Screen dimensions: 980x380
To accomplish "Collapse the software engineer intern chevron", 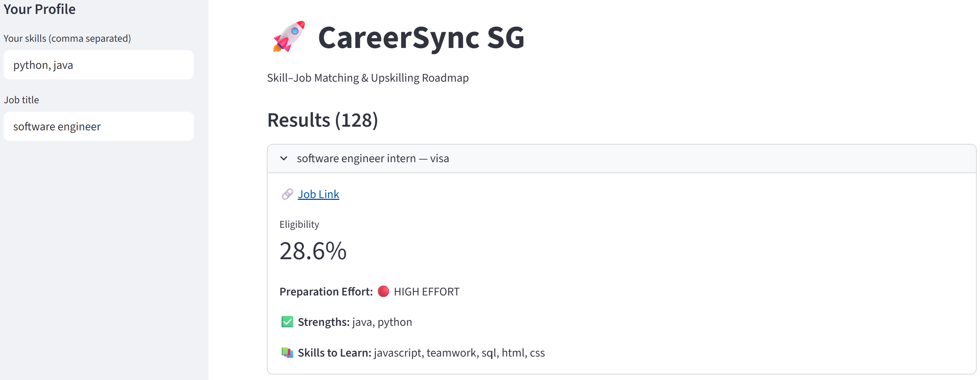I will click(284, 159).
